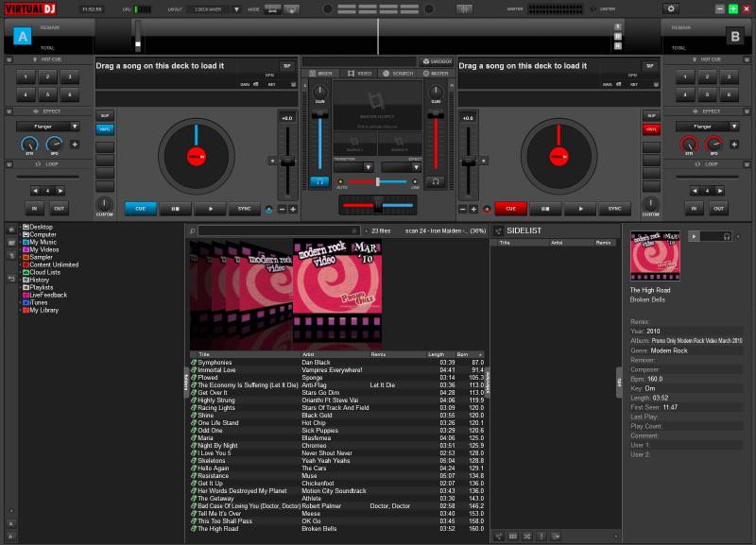Click the master output video preview icon

[x=377, y=101]
